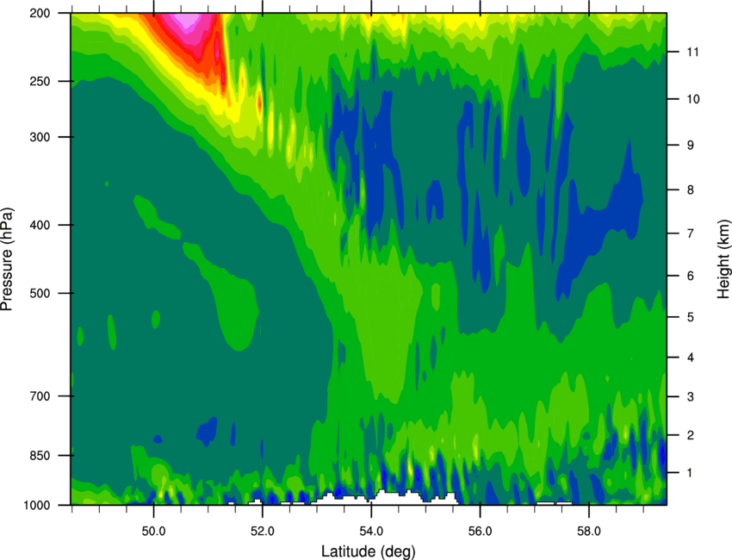This screenshot has width=732, height=560.
Task: Pick the 11 km height label
Action: point(693,52)
